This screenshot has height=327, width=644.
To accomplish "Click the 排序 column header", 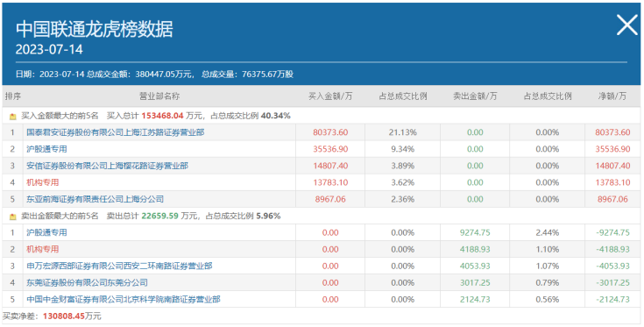I will [13, 96].
